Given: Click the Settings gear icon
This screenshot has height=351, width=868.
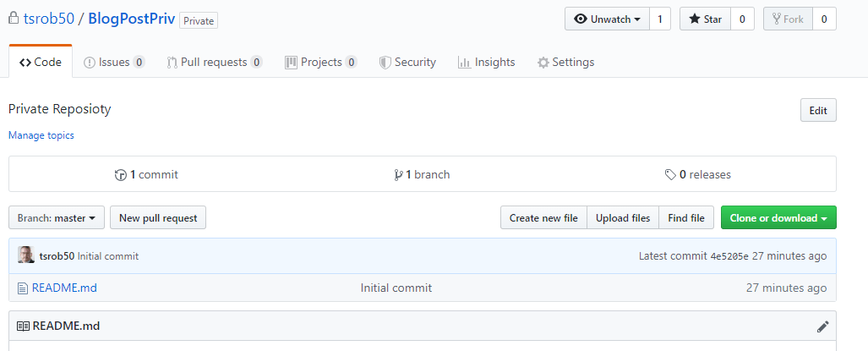Looking at the screenshot, I should click(543, 63).
